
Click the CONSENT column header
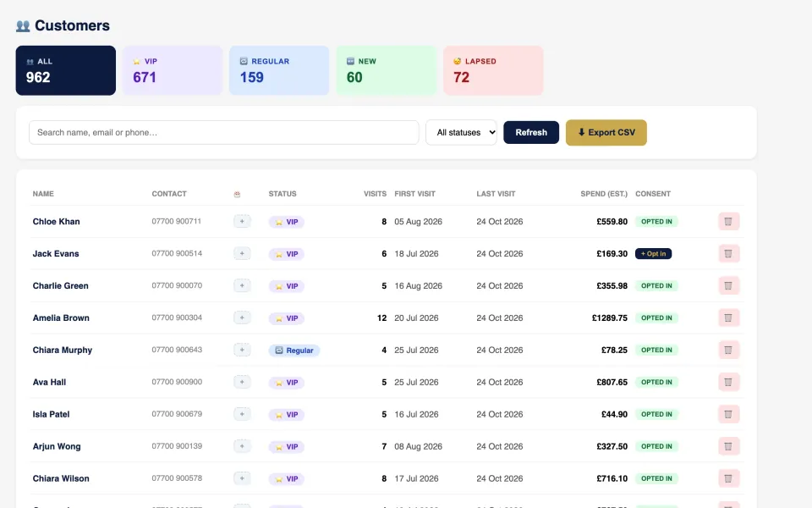[653, 194]
